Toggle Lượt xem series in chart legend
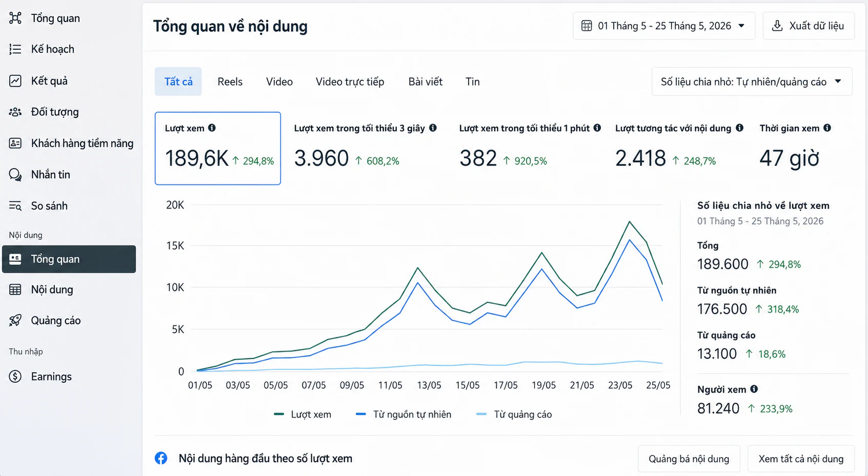This screenshot has width=868, height=476. coord(302,415)
